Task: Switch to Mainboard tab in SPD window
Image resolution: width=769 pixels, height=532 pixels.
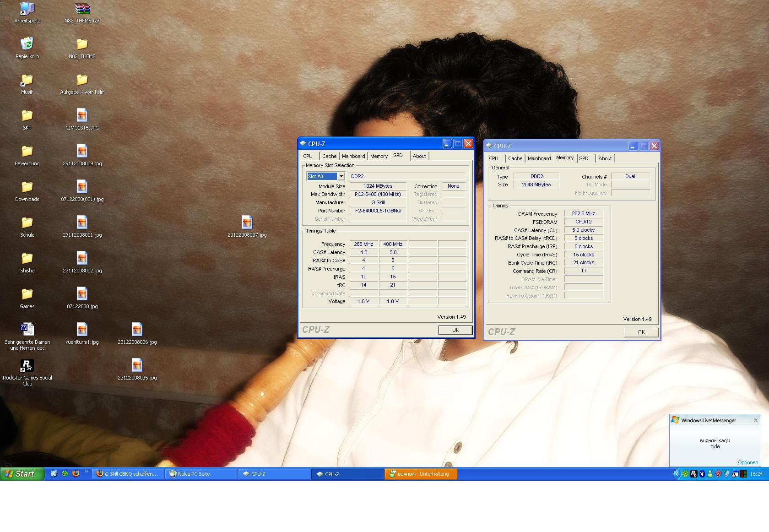Action: 353,156
